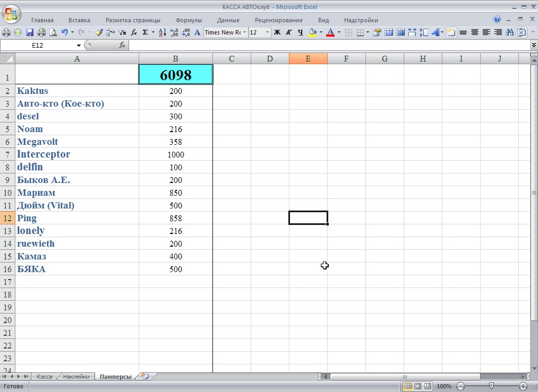Viewport: 538px width, 392px height.
Task: Open the Формулы ribbon tab
Action: coord(189,20)
